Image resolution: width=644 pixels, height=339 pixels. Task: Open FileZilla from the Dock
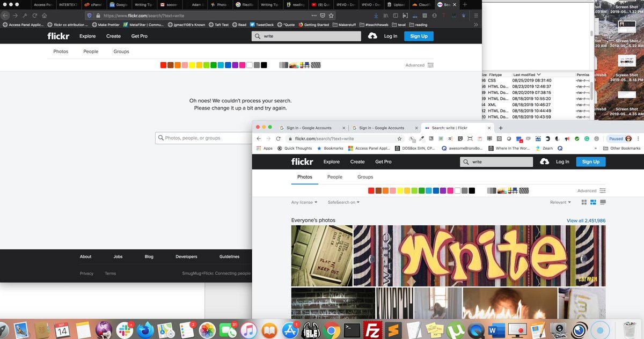click(x=372, y=329)
